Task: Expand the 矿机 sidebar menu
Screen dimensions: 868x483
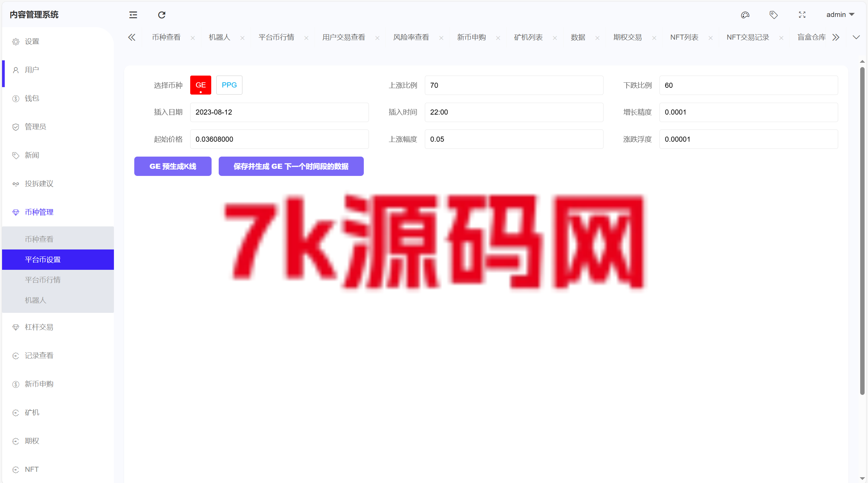Action: (x=58, y=412)
